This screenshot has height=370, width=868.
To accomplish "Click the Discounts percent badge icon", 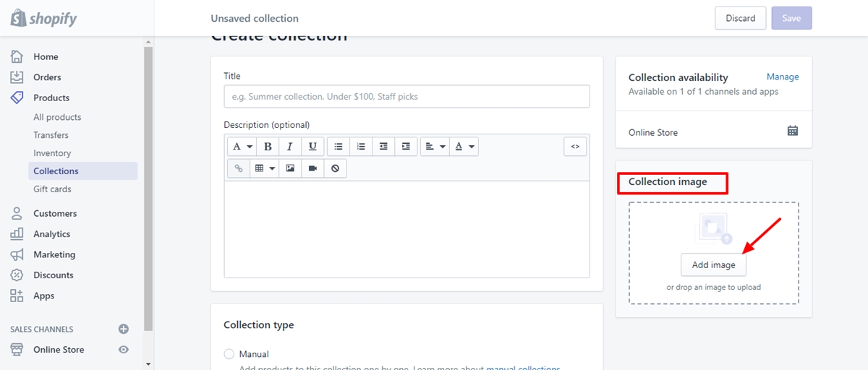I will [x=17, y=275].
